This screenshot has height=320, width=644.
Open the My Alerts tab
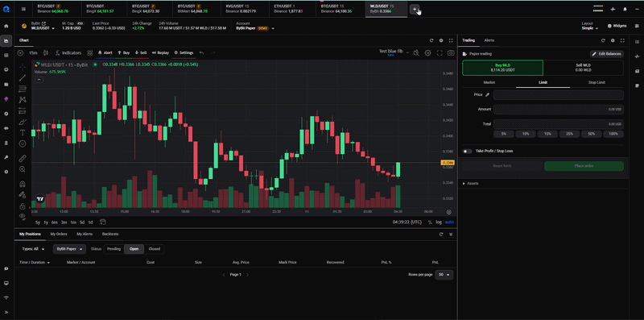pyautogui.click(x=85, y=234)
